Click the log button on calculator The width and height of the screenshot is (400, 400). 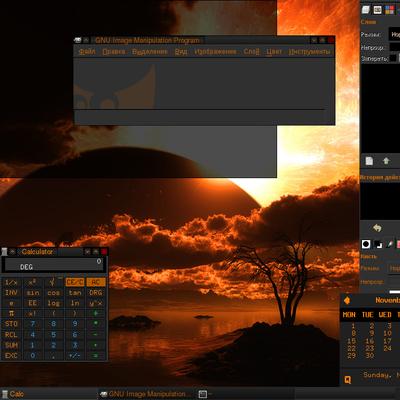click(53, 303)
